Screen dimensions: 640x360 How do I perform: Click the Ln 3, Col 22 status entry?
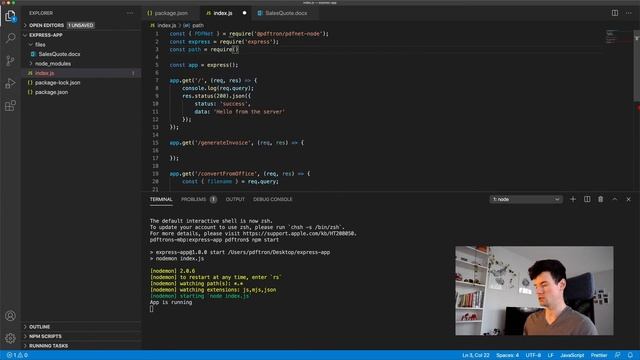coord(476,355)
